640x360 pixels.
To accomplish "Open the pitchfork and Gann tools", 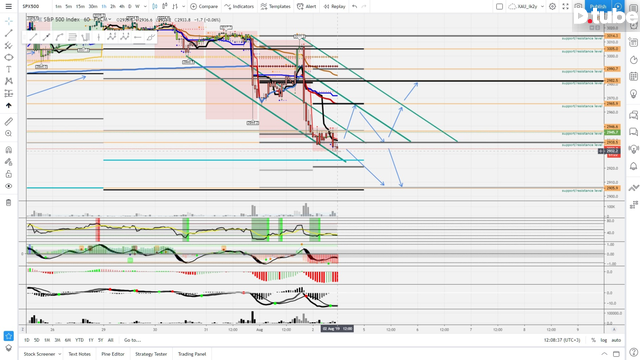I will pyautogui.click(x=9, y=45).
